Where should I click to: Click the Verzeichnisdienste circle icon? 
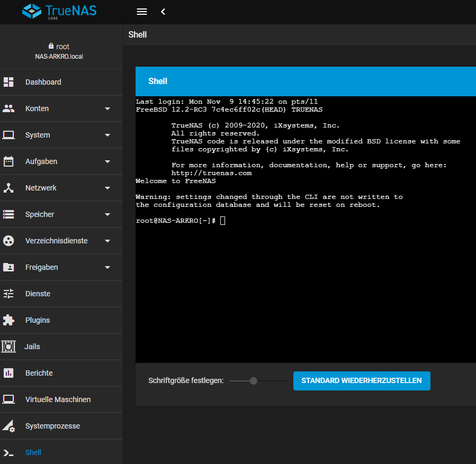[8, 241]
